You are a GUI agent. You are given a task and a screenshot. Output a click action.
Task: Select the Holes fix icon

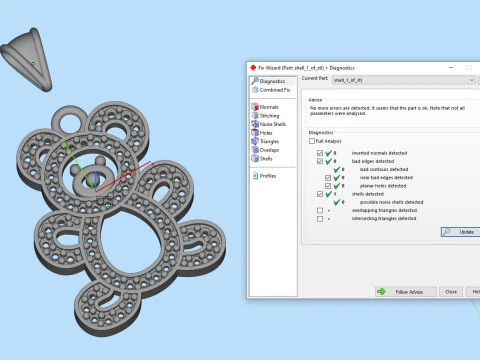(255, 133)
